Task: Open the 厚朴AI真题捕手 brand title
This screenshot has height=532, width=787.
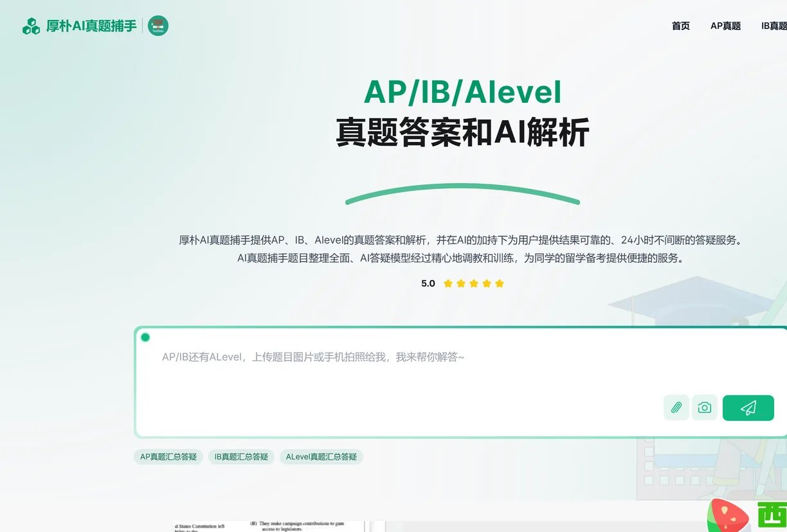Action: point(91,26)
